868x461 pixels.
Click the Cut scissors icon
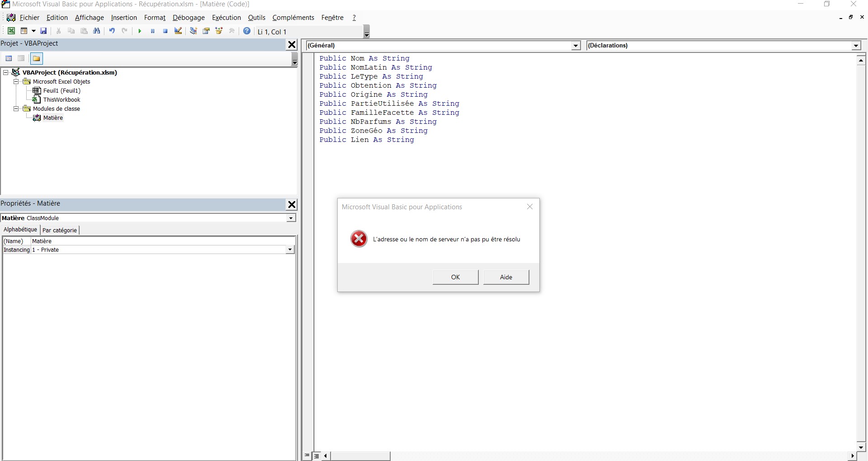[x=58, y=31]
